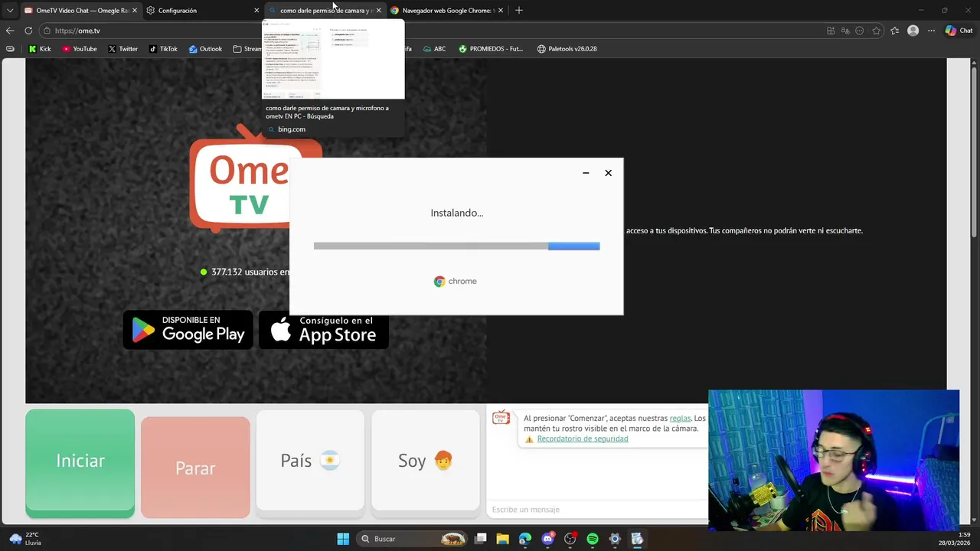Screen dimensions: 980x551
Task: Open the apps icon in address bar
Action: 831,31
